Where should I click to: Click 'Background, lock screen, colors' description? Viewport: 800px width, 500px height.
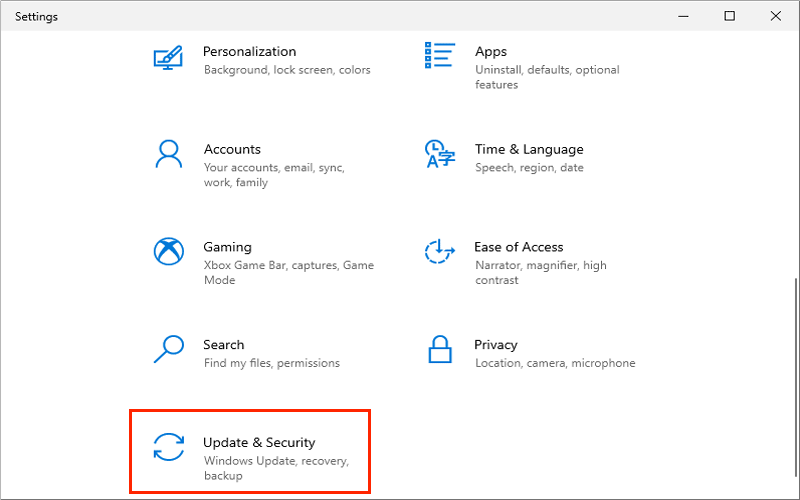pos(287,70)
